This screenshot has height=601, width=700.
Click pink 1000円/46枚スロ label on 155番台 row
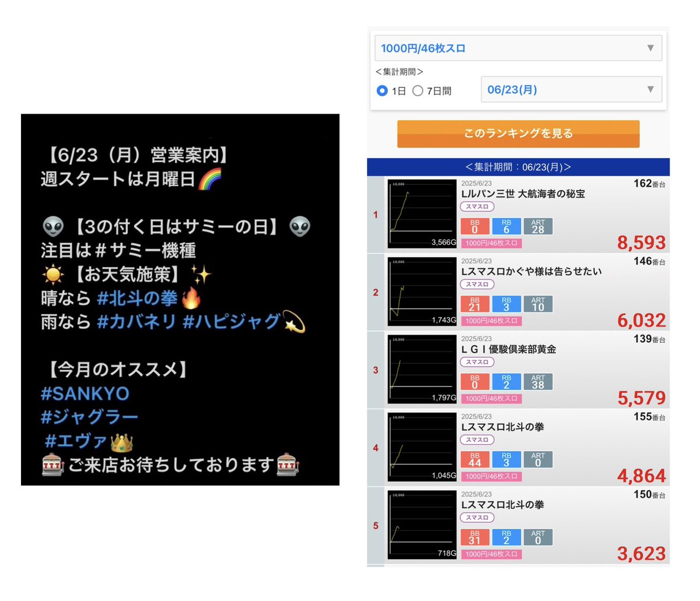point(491,476)
